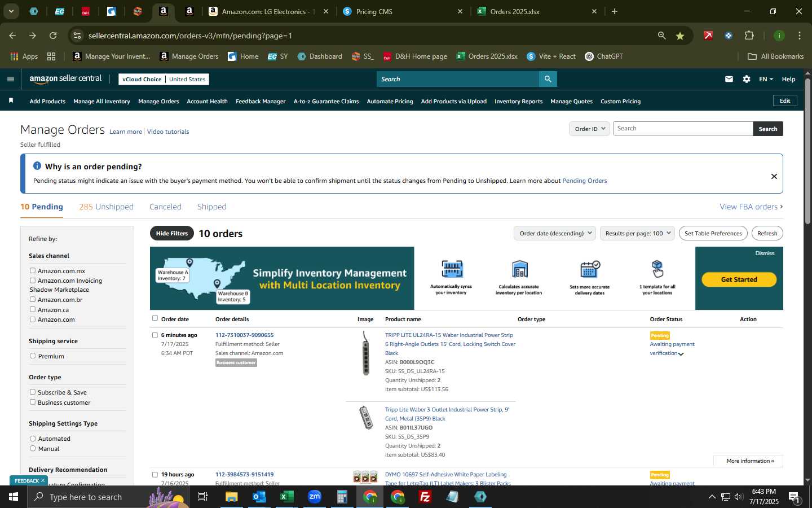The image size is (812, 508).
Task: Open the Seller Central hamburger menu
Action: pyautogui.click(x=10, y=79)
